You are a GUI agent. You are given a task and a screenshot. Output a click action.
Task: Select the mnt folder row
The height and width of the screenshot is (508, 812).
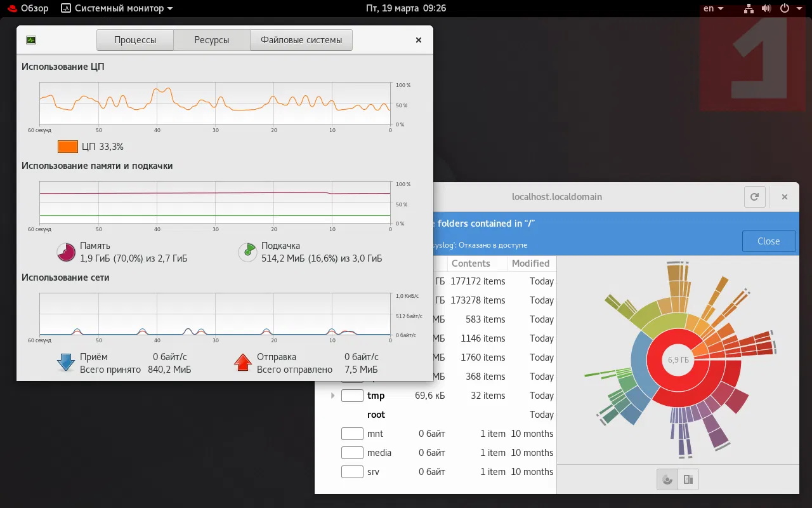pos(436,434)
